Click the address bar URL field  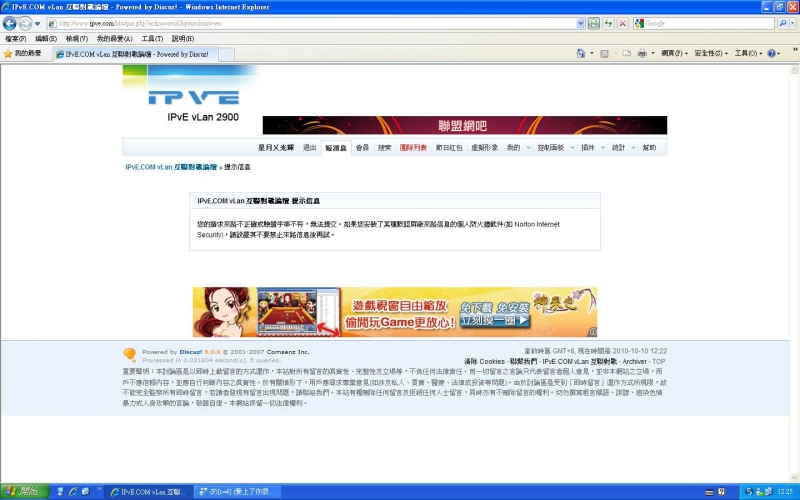[311, 23]
